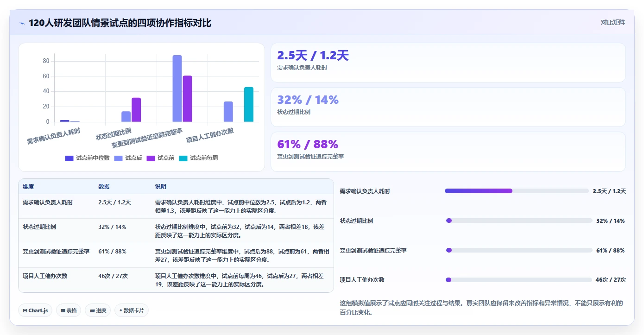Image resolution: width=644 pixels, height=335 pixels.
Task: Toggle the 试点前 purple legend entry
Action: 161,158
